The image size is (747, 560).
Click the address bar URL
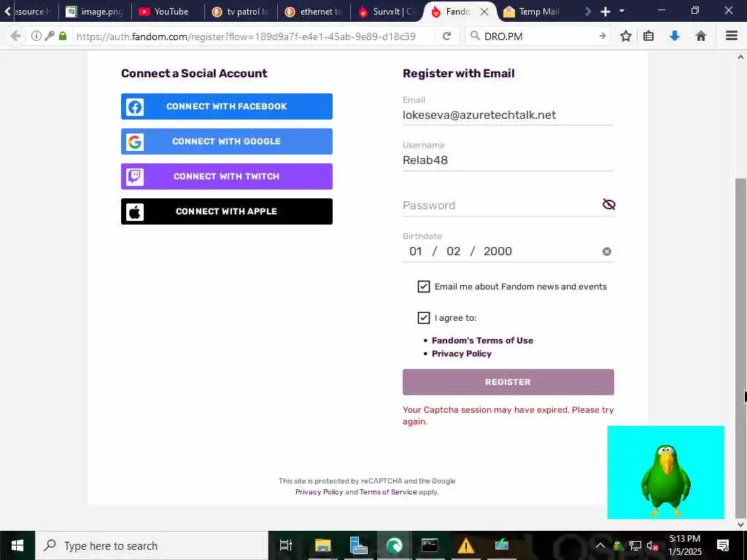(x=246, y=36)
